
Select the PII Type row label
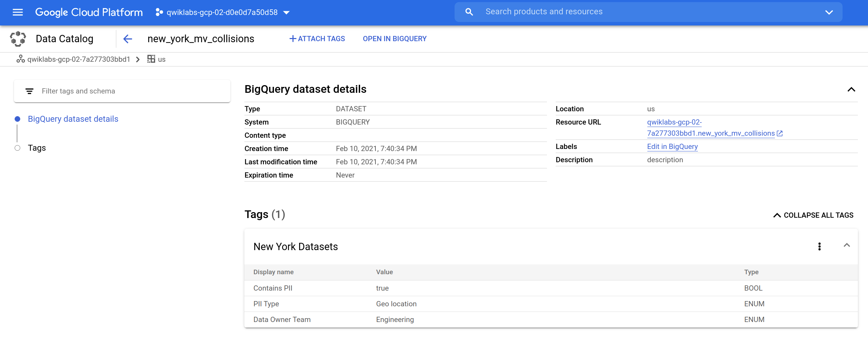(x=266, y=304)
